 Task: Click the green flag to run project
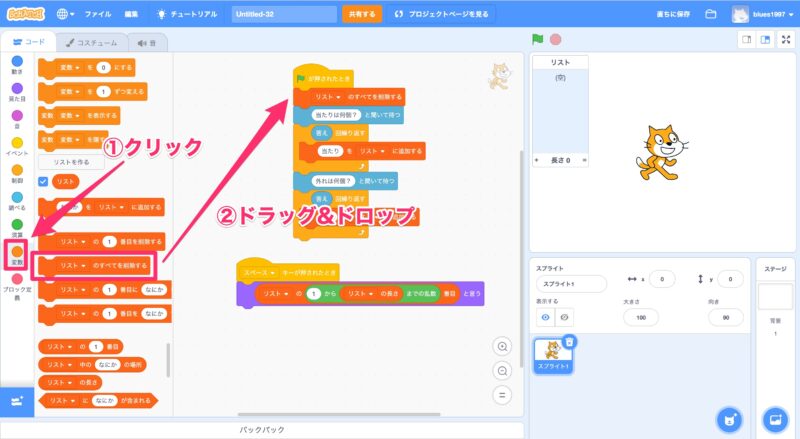[537, 40]
